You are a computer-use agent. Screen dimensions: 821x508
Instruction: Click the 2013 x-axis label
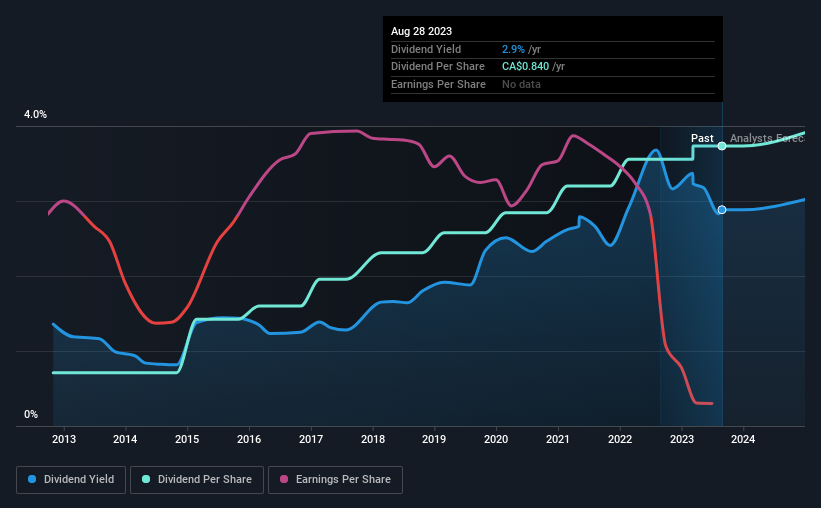tap(64, 439)
